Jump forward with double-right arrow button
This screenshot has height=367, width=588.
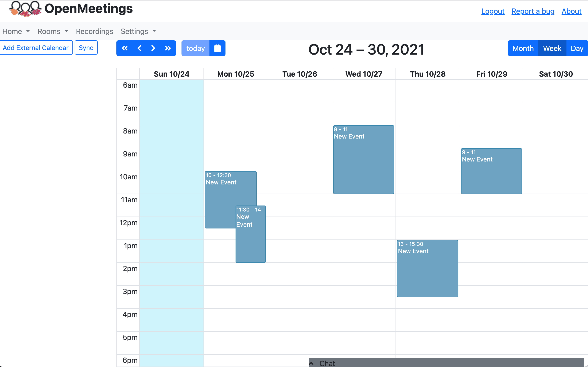pos(168,48)
